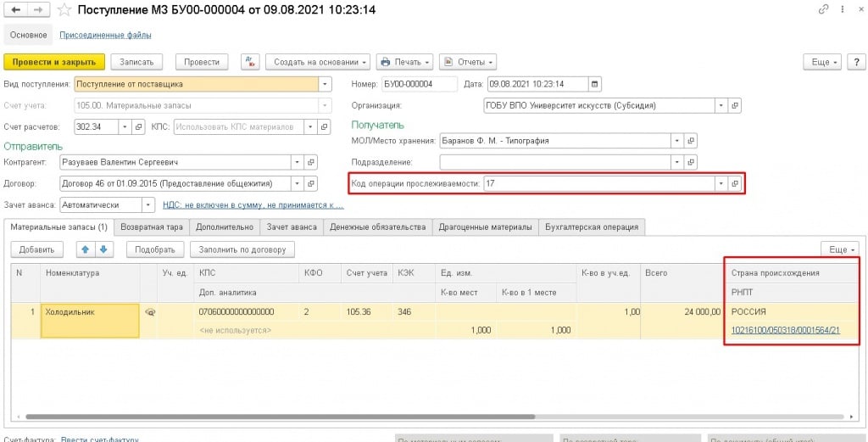
Task: Switch to the Возвратная тара tab
Action: 151,227
